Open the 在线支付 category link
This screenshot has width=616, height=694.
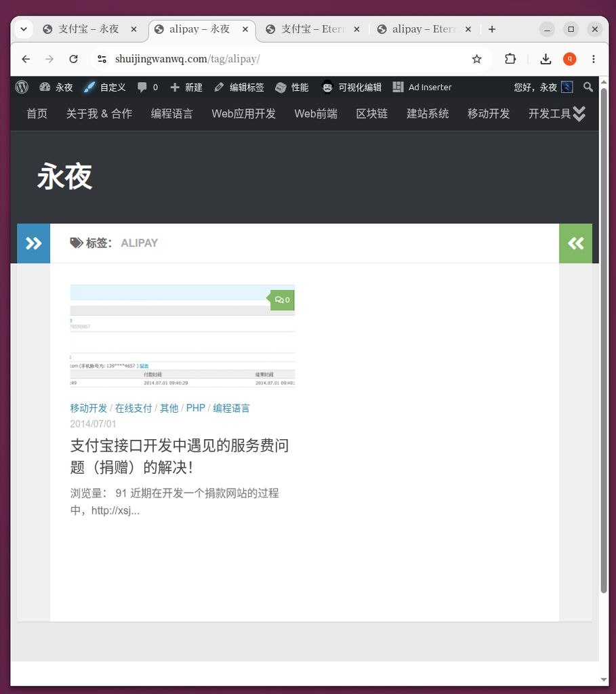(x=134, y=408)
